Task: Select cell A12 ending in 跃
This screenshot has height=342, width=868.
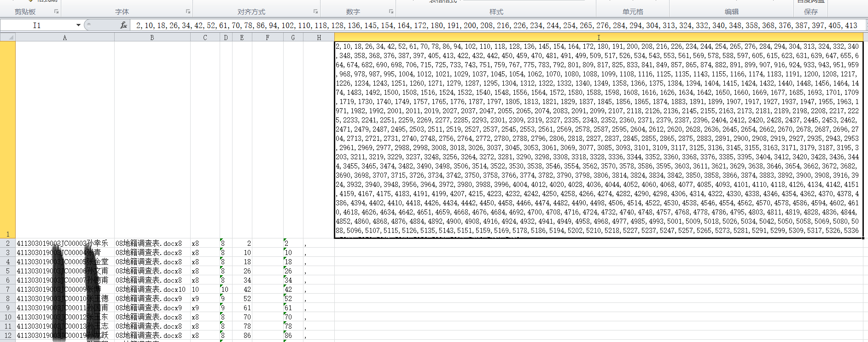Action: [65, 335]
